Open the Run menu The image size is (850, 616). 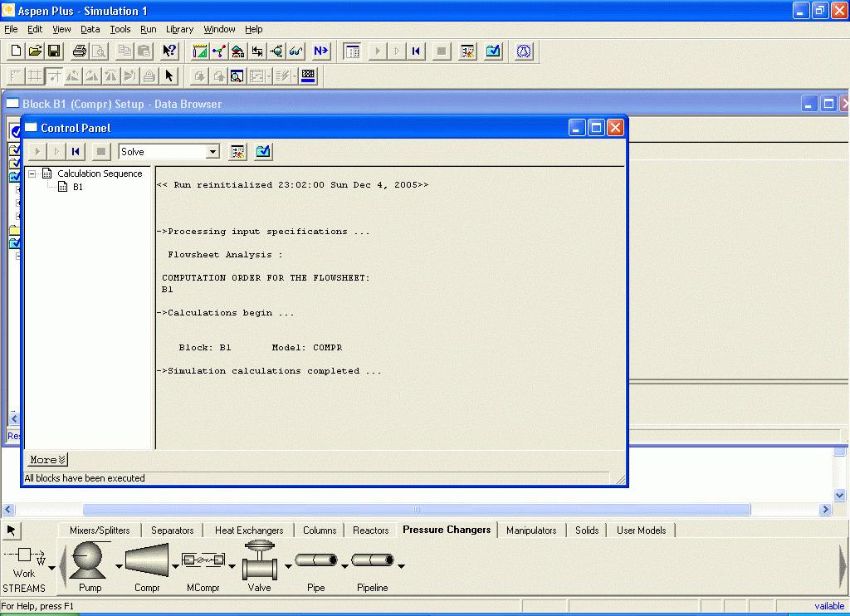click(x=148, y=29)
